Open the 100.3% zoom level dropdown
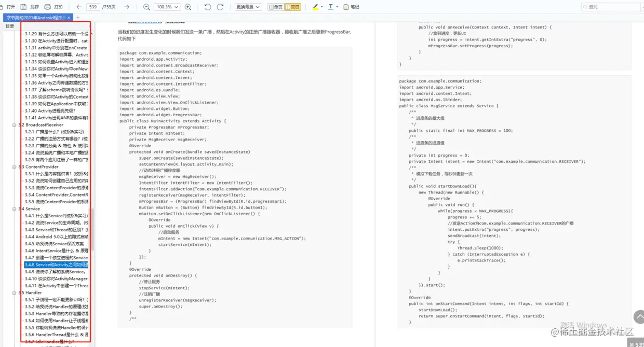Viewport: 644px width, 347px height. (x=167, y=7)
